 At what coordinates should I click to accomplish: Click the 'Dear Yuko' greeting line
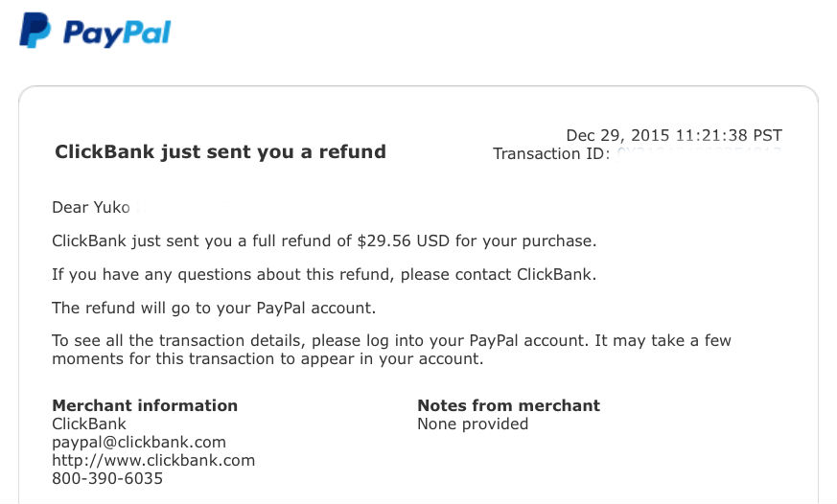point(91,208)
